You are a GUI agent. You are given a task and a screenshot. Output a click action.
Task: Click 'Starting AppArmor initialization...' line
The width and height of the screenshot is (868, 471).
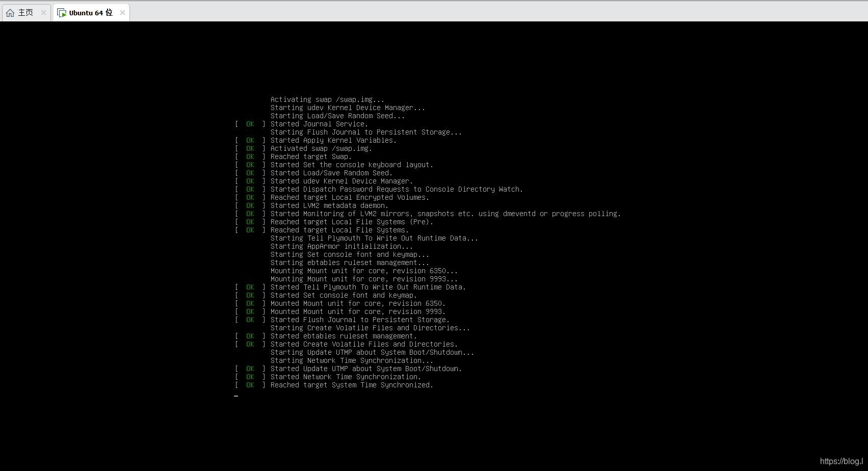pos(341,246)
